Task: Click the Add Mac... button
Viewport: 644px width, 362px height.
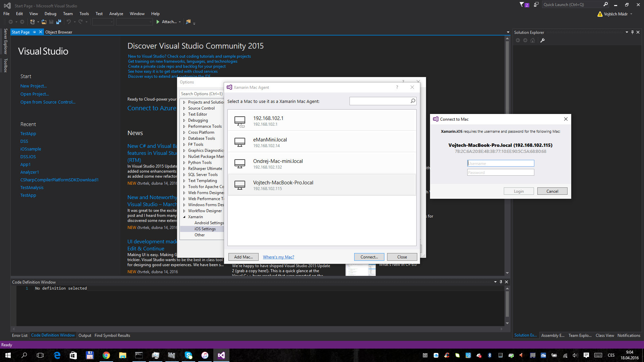Action: pyautogui.click(x=244, y=257)
